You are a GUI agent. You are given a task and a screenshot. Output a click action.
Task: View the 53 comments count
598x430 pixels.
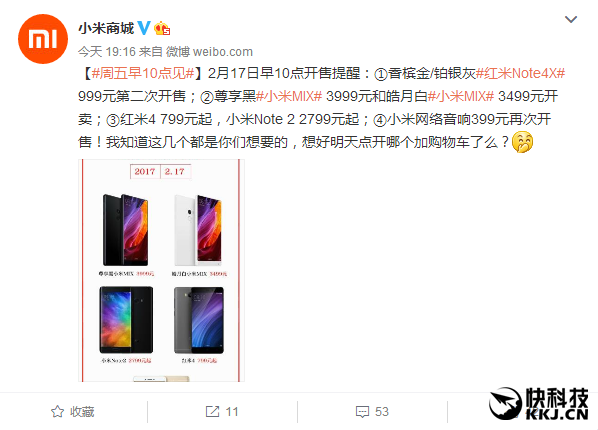click(382, 412)
